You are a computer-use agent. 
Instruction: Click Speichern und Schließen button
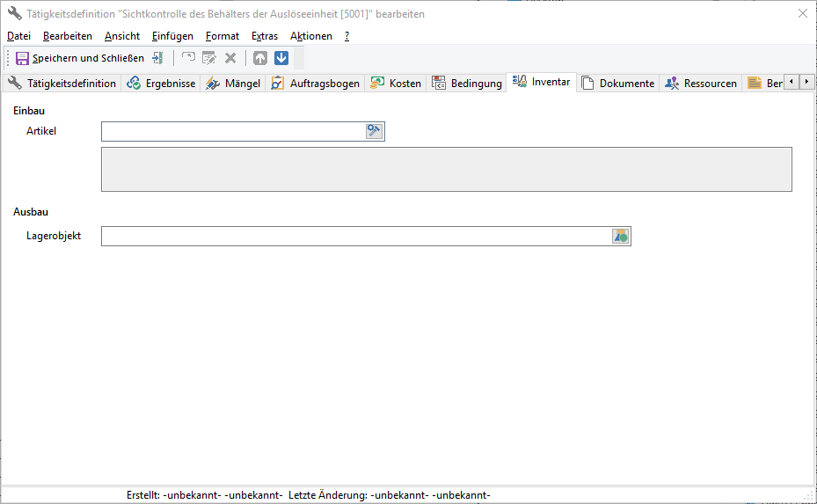80,58
